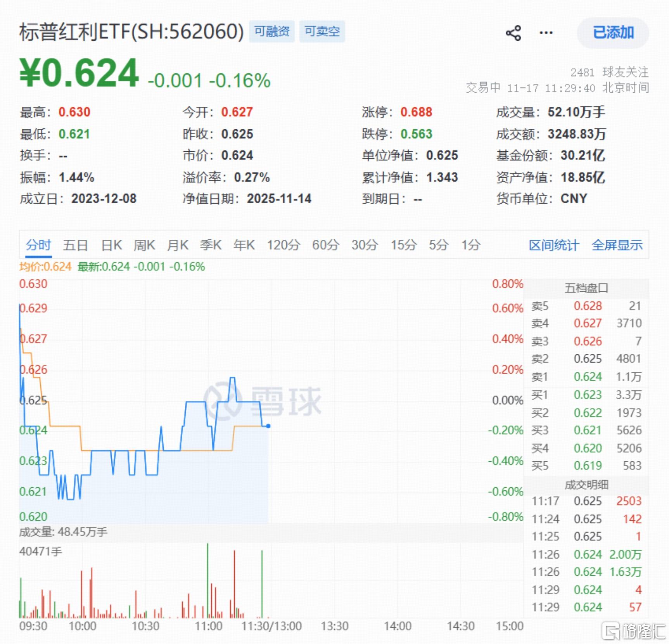Click the latest price dot on chart
Screen dimensions: 669x644
pyautogui.click(x=268, y=426)
